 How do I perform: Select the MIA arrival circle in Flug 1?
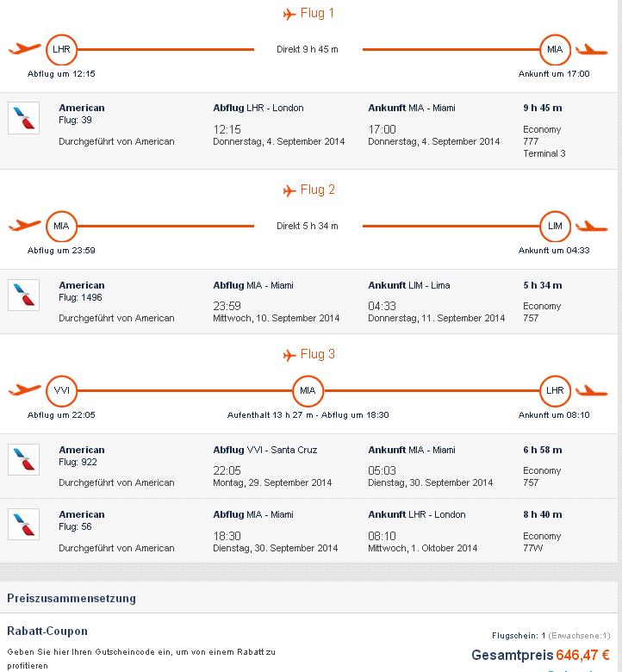pyautogui.click(x=555, y=49)
